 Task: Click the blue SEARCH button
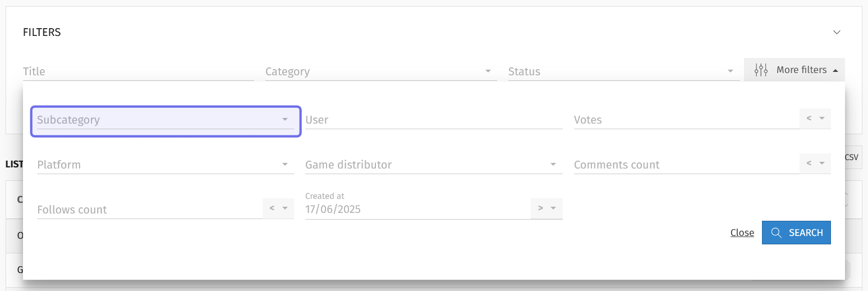pyautogui.click(x=796, y=233)
